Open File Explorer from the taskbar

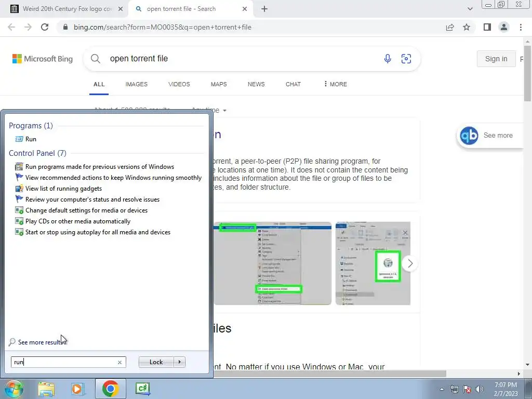[x=46, y=389]
